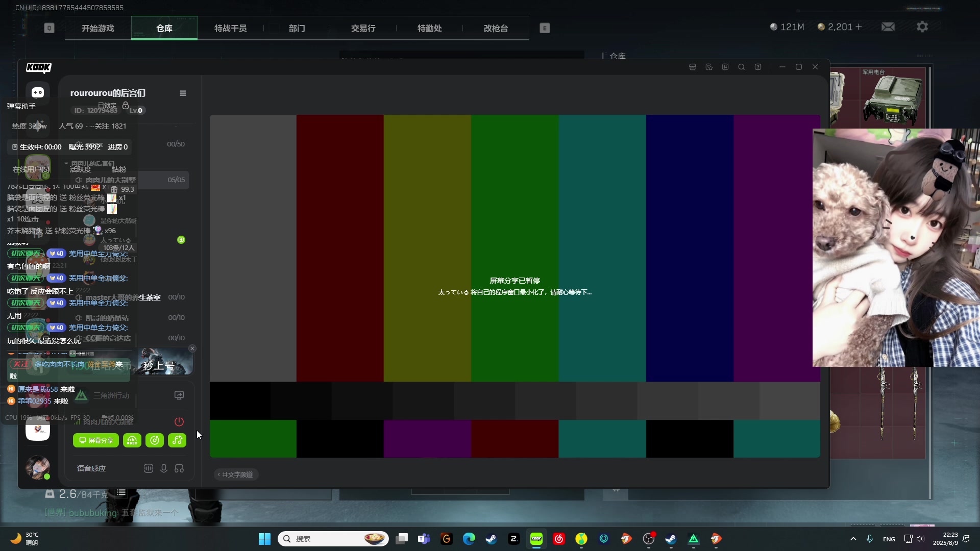Click the 屏幕分享 screen share button
The image size is (980, 551).
click(x=96, y=440)
